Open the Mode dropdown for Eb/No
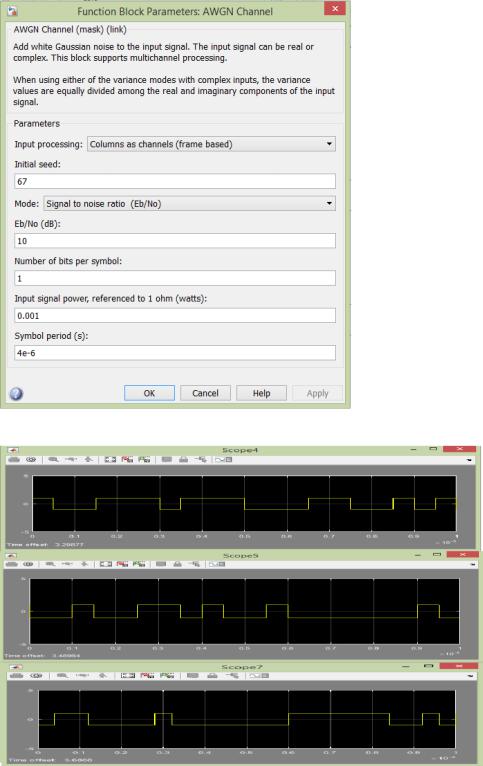The image size is (483, 766). [x=189, y=204]
